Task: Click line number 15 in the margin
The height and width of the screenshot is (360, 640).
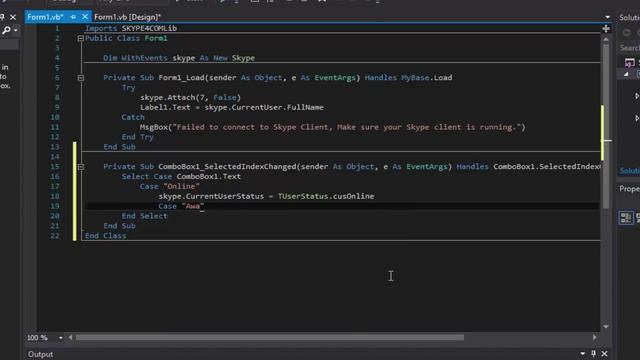Action: pyautogui.click(x=55, y=167)
